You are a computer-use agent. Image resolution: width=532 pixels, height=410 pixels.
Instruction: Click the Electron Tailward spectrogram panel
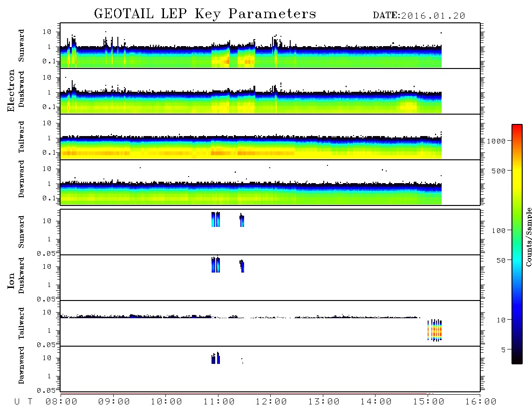click(x=270, y=137)
